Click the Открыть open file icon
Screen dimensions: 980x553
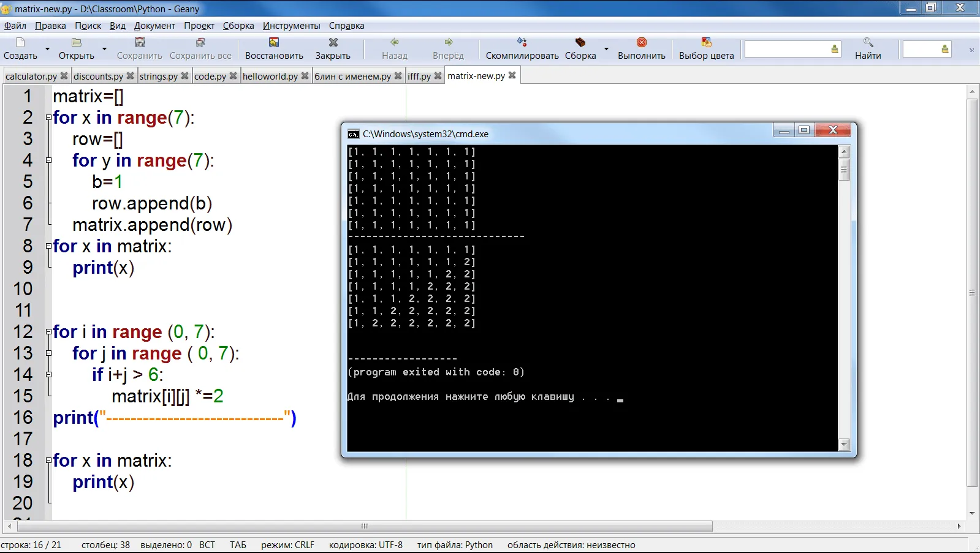coord(77,43)
